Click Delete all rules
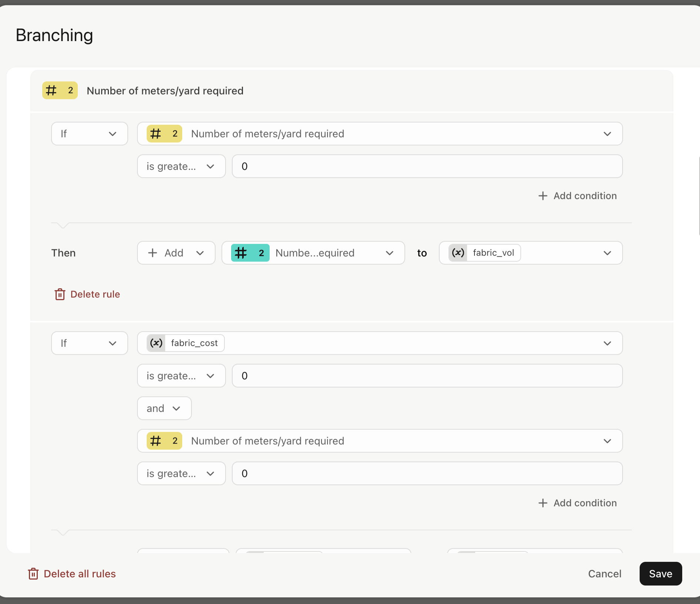 [x=72, y=574]
